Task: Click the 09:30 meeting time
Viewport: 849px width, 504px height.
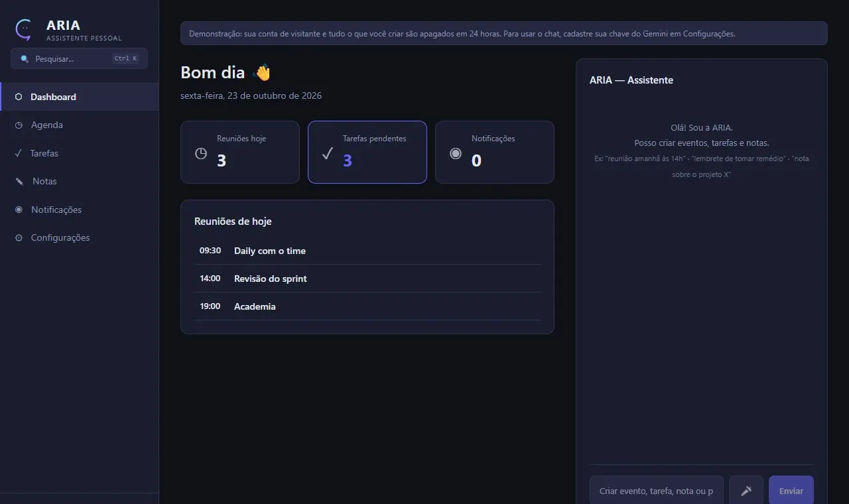Action: [x=210, y=251]
